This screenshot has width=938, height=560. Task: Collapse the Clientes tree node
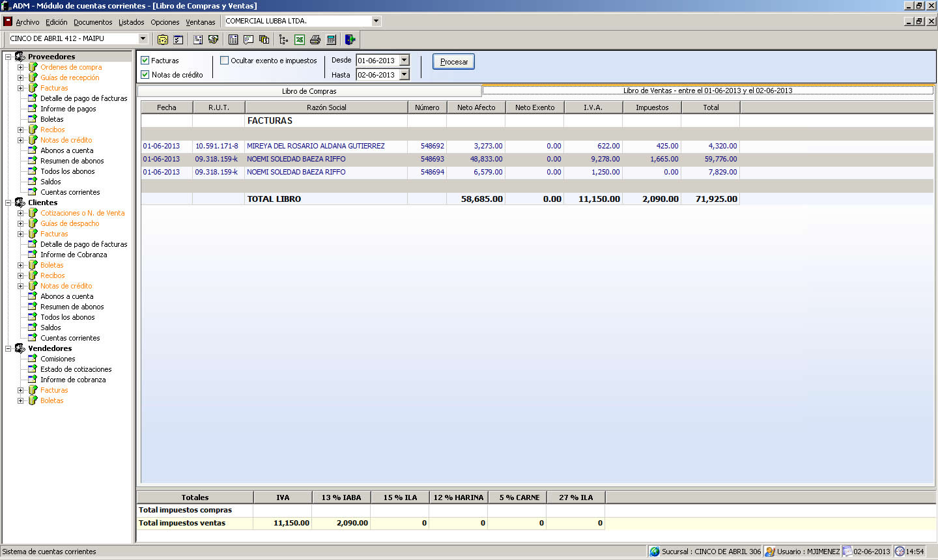(x=8, y=203)
